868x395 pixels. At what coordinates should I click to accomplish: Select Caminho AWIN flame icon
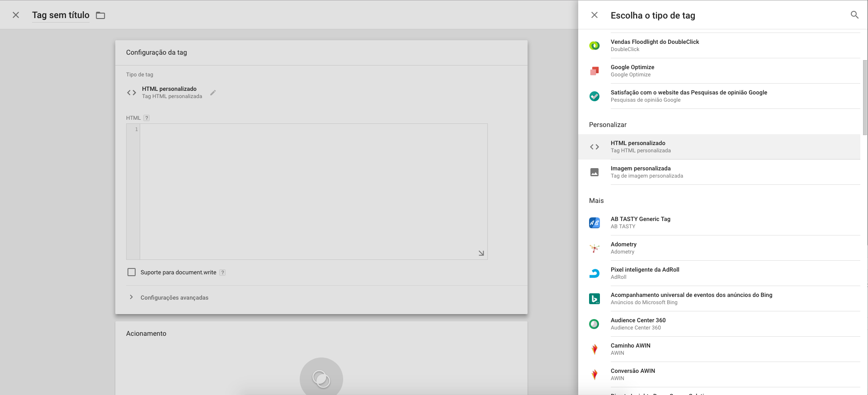point(594,349)
